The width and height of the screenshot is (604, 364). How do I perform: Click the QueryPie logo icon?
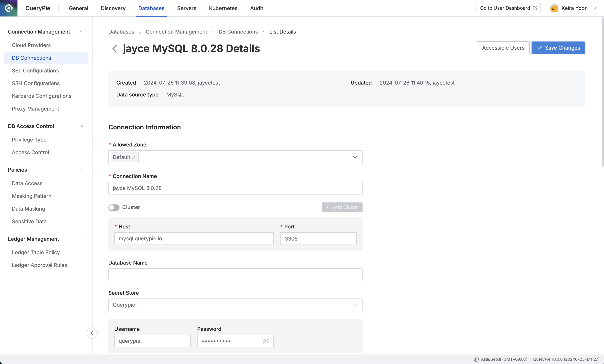9,8
